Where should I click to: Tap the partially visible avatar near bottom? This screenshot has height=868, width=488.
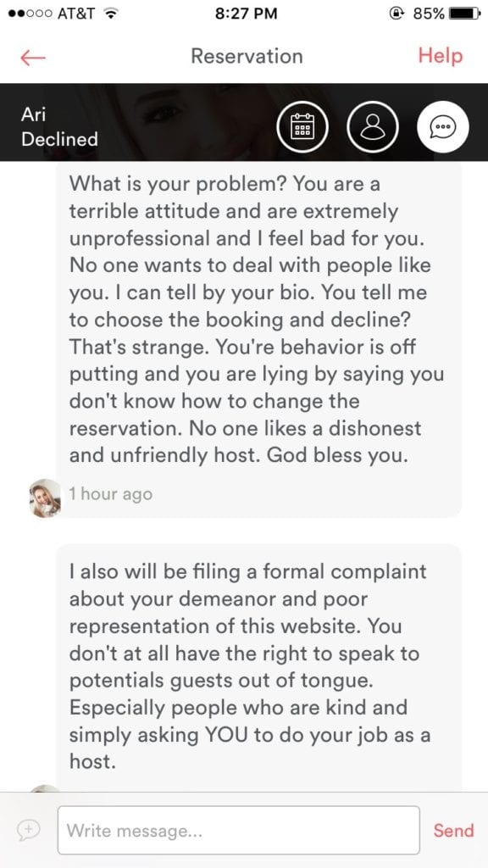[x=45, y=788]
